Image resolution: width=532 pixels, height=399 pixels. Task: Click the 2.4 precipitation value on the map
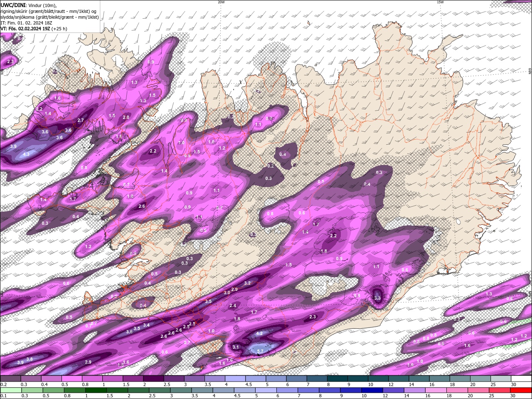pyautogui.click(x=233, y=305)
